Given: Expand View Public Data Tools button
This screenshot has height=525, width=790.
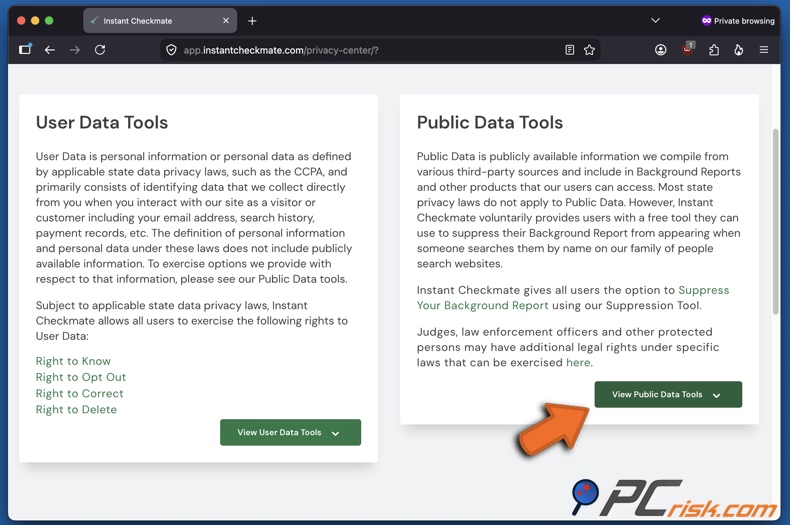Looking at the screenshot, I should pos(668,395).
